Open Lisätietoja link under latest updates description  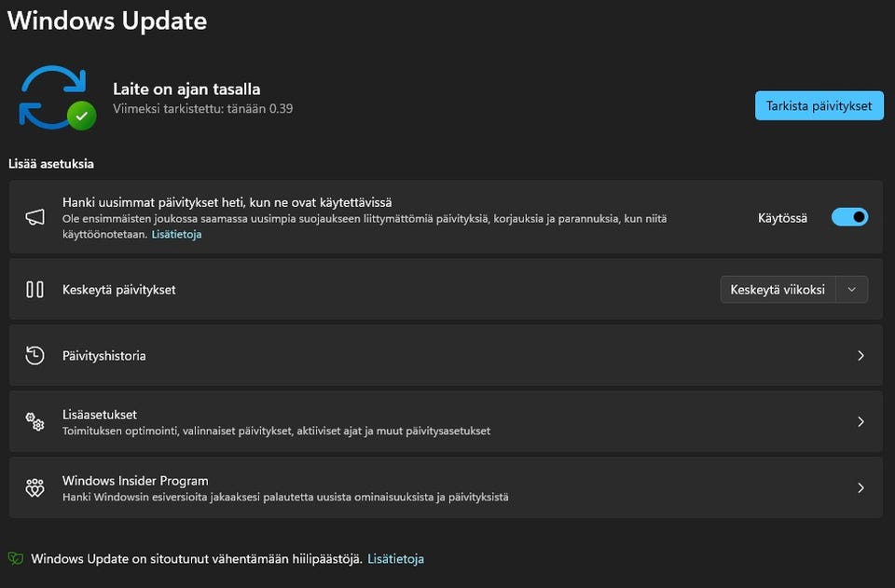point(176,234)
